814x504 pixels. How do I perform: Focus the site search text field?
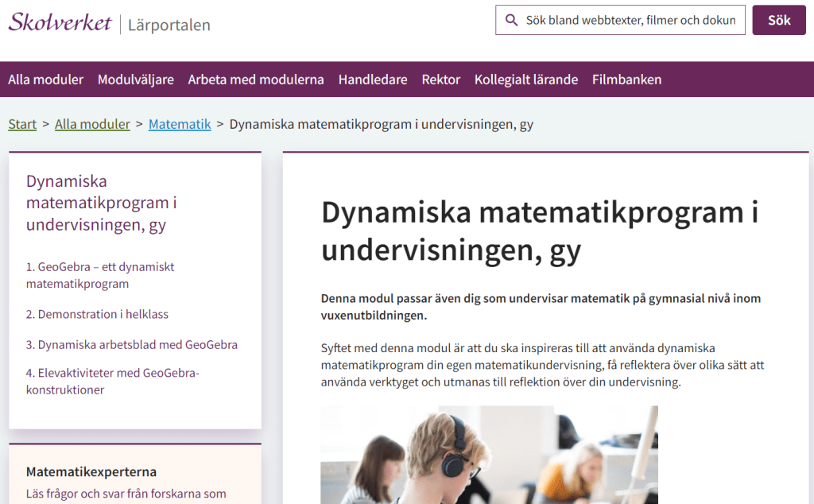[x=630, y=21]
